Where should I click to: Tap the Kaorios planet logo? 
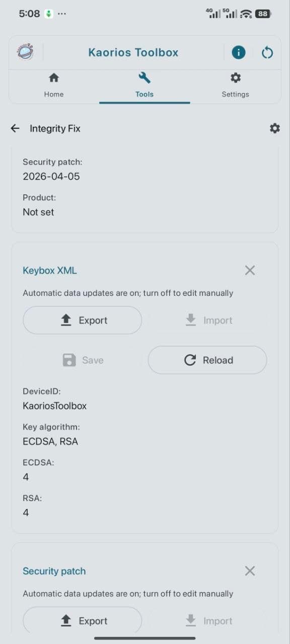[25, 52]
